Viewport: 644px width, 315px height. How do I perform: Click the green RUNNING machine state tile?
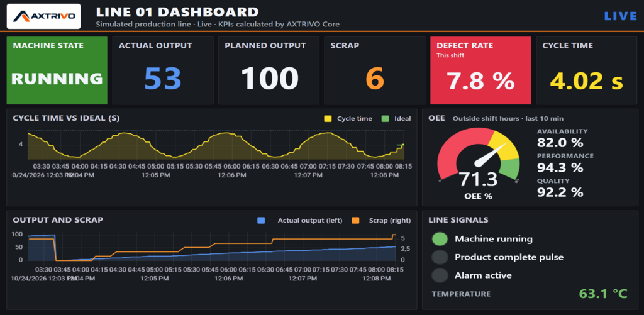point(57,70)
